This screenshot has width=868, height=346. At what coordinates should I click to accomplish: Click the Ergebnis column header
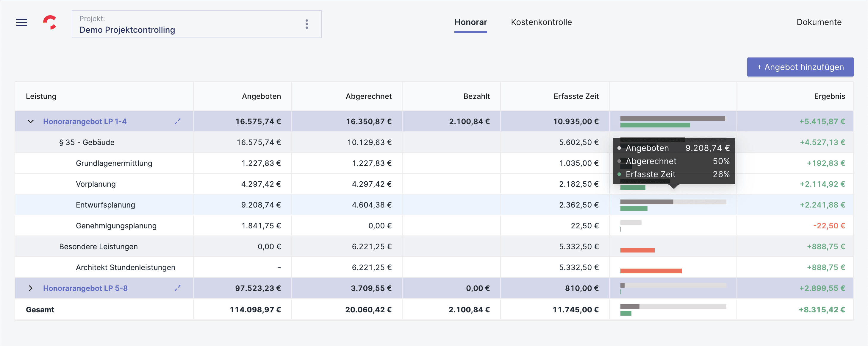829,96
